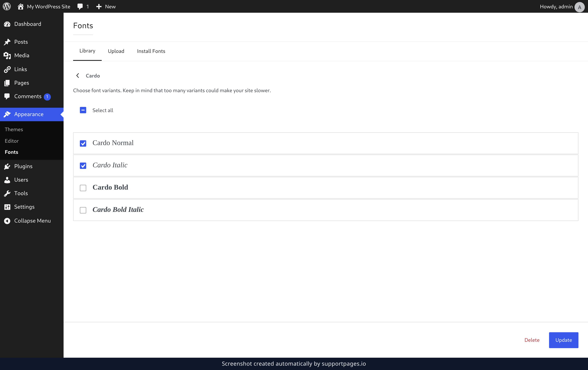Click the Cardo font family title
Image resolution: width=588 pixels, height=370 pixels.
93,76
